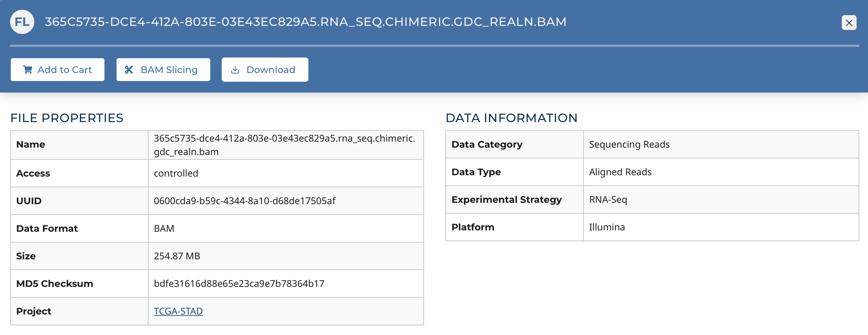Click the MD5 checksum value
Screen dimensions: 868x335
point(239,284)
